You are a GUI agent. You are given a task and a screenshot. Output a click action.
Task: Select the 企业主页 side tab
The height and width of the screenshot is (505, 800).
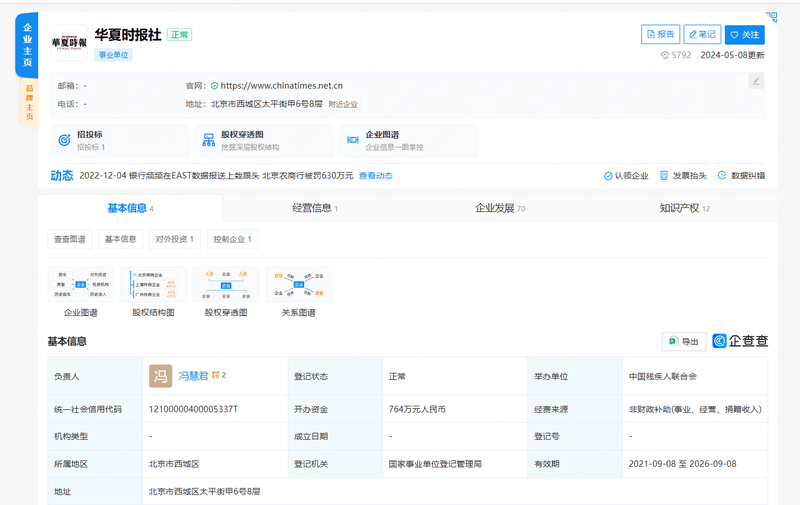[x=27, y=45]
